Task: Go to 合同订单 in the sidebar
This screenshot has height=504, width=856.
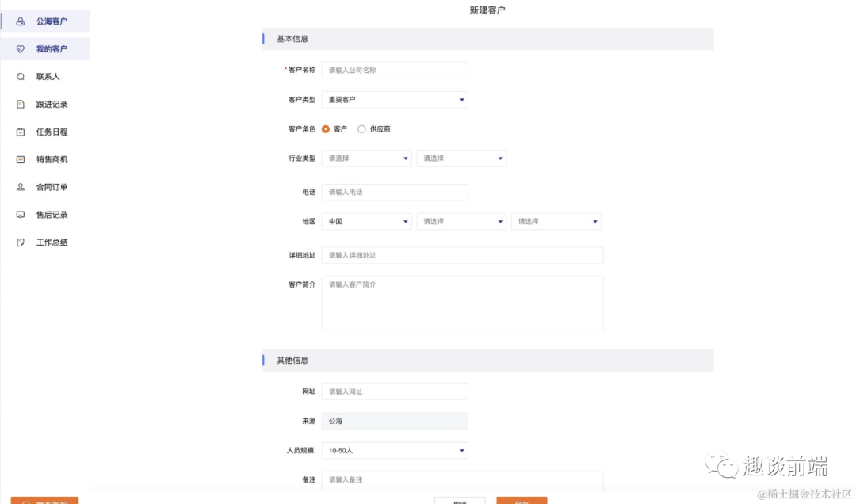Action: (44, 187)
